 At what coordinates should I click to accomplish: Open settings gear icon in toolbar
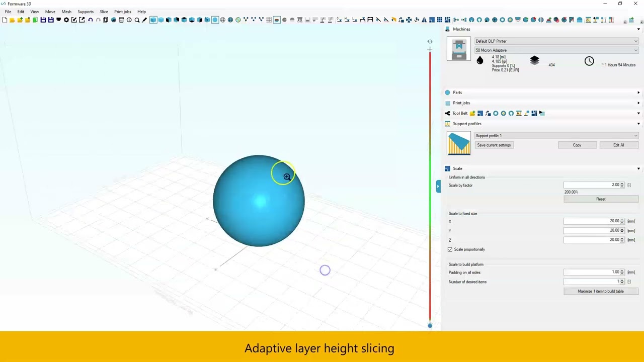point(66,20)
